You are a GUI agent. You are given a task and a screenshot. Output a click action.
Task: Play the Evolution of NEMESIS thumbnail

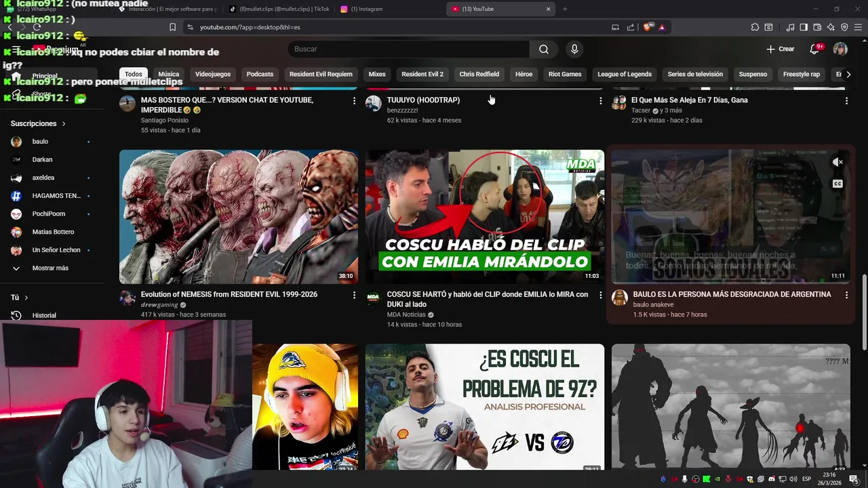point(239,216)
